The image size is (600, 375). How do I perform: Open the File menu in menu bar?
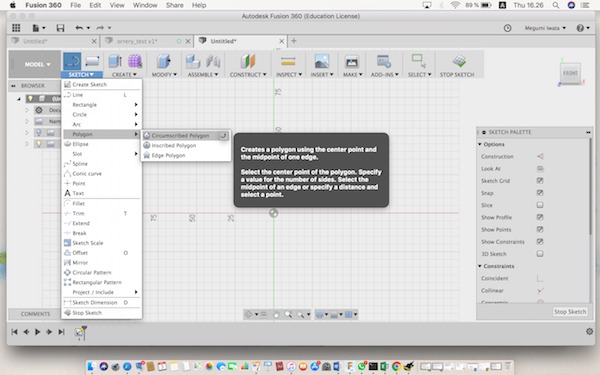coord(75,5)
